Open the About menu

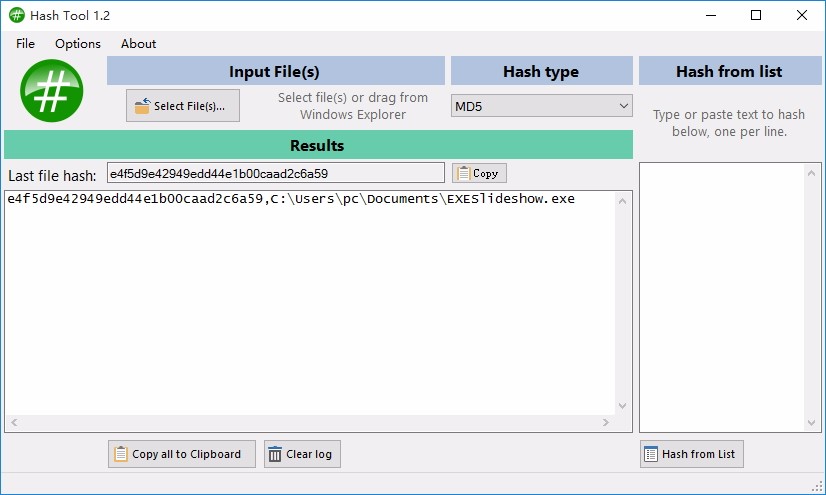[x=138, y=43]
